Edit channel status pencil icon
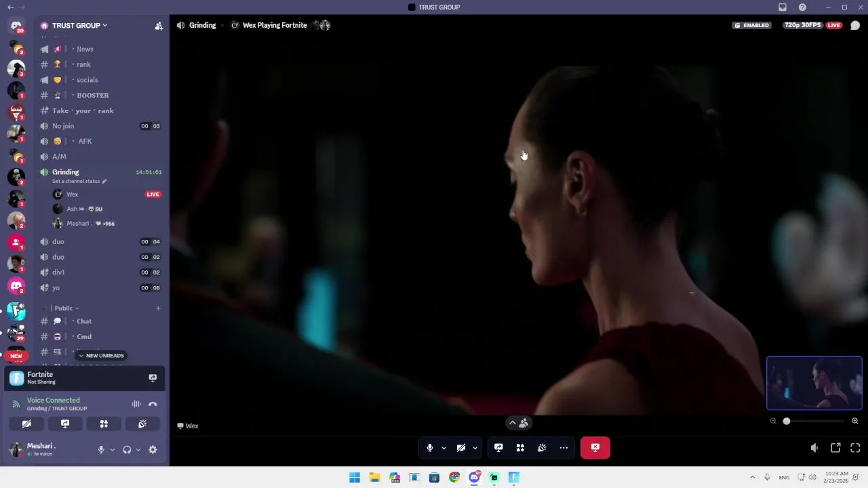 tap(104, 181)
